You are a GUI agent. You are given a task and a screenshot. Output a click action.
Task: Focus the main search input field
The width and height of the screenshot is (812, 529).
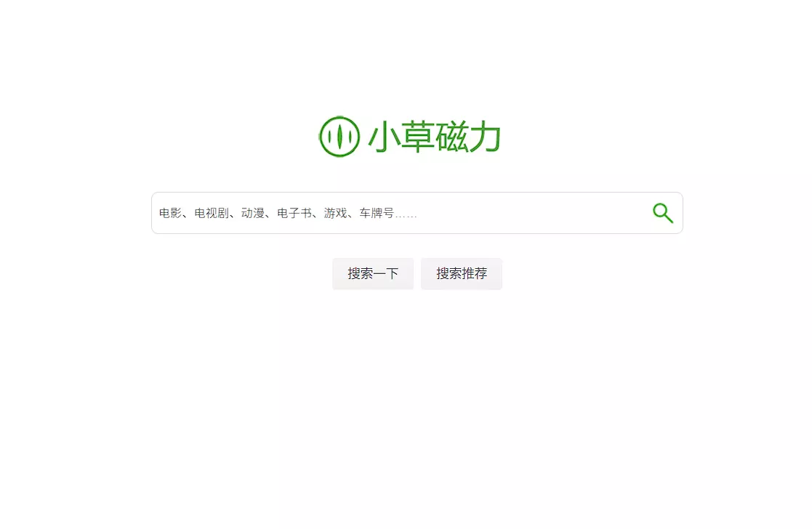(x=417, y=213)
